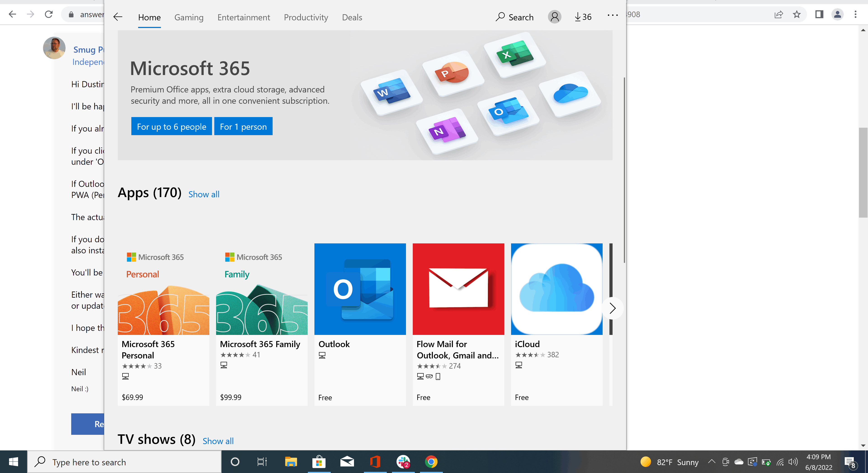Image resolution: width=868 pixels, height=473 pixels.
Task: Open the Productivity tab
Action: pos(306,17)
